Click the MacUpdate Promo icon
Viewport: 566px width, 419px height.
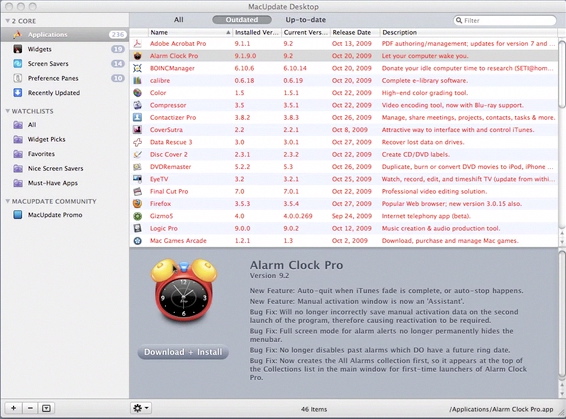pos(18,215)
